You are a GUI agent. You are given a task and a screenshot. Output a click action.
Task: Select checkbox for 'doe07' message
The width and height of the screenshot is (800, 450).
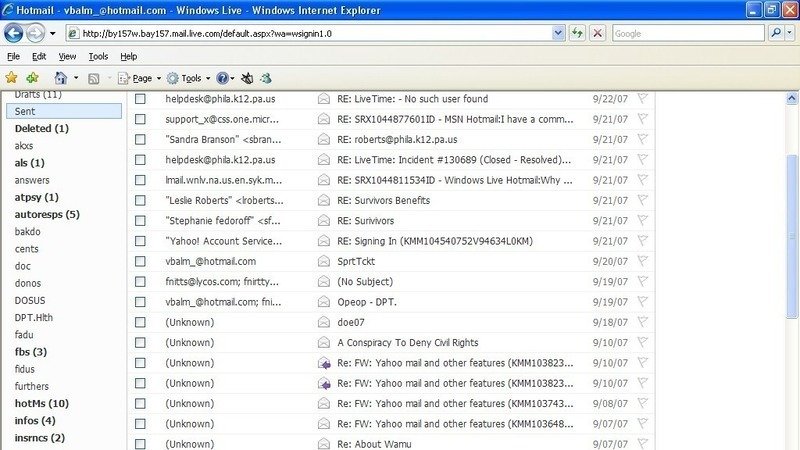(140, 322)
